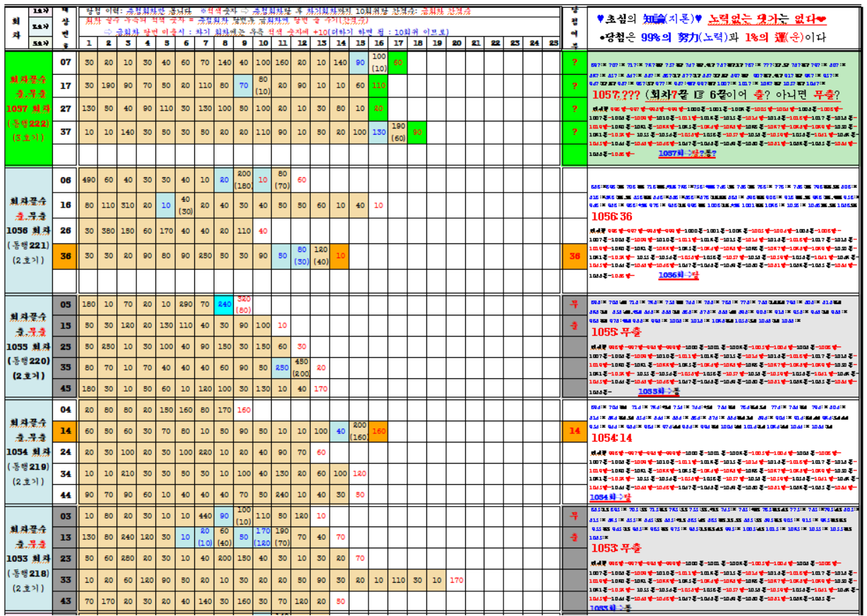Screen dimensions: 867x616
Task: Click the green cell containing 110
Action: coord(378,85)
